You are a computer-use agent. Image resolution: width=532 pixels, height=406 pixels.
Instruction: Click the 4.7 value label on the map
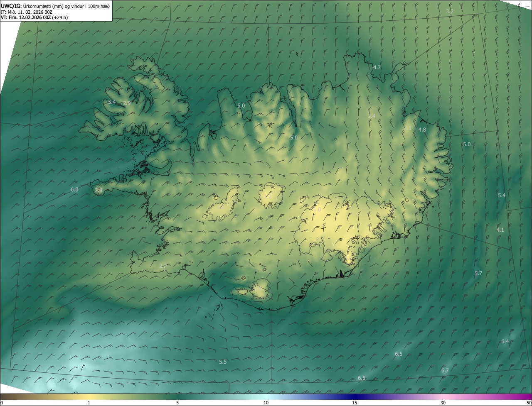[377, 67]
